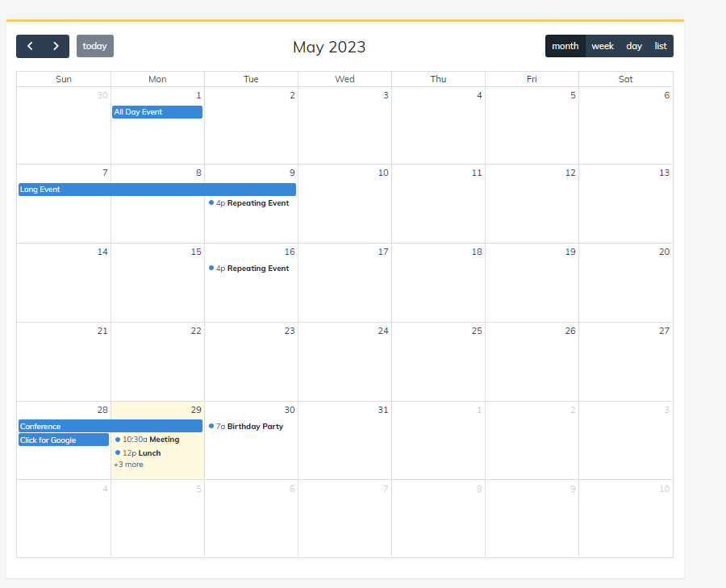Image resolution: width=726 pixels, height=588 pixels.
Task: Open the 12p Lunch event
Action: pyautogui.click(x=157, y=452)
